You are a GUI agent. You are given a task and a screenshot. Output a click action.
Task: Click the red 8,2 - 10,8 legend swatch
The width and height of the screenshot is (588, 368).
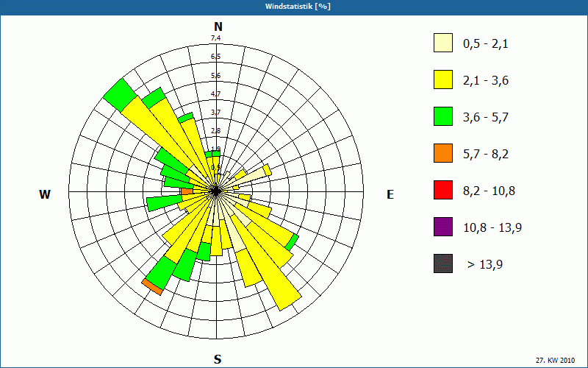[443, 190]
